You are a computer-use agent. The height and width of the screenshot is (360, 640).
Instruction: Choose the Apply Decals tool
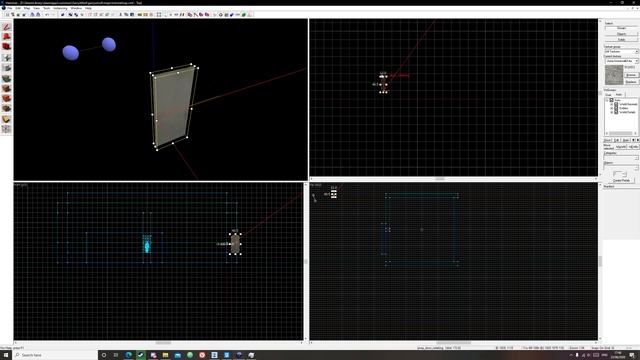pyautogui.click(x=6, y=98)
